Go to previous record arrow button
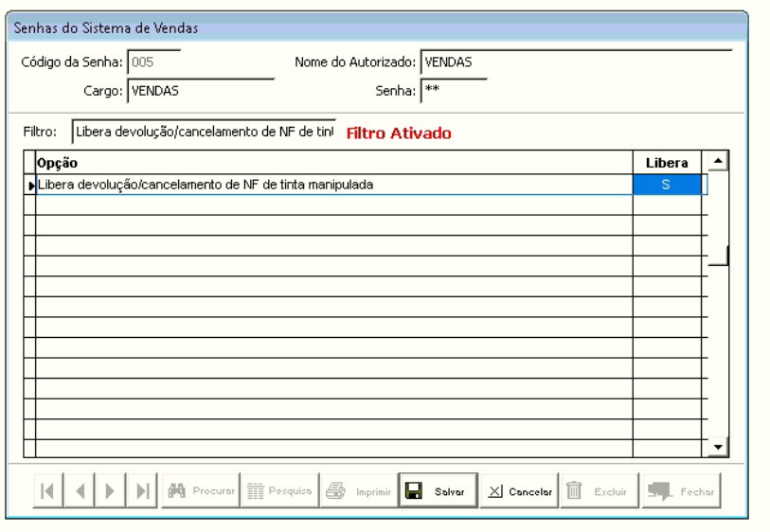The image size is (770, 532). coord(80,490)
